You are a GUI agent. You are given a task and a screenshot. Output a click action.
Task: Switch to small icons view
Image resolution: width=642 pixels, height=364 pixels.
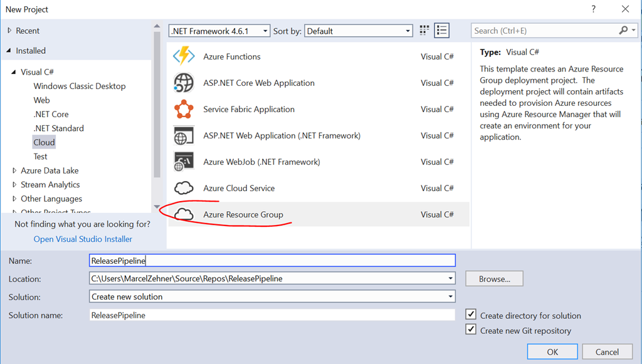(x=424, y=31)
